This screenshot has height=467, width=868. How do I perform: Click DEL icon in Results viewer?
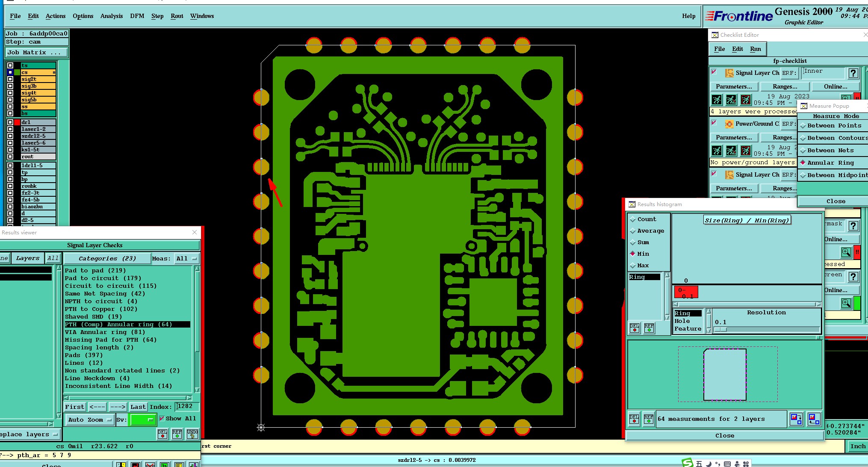[x=162, y=434]
